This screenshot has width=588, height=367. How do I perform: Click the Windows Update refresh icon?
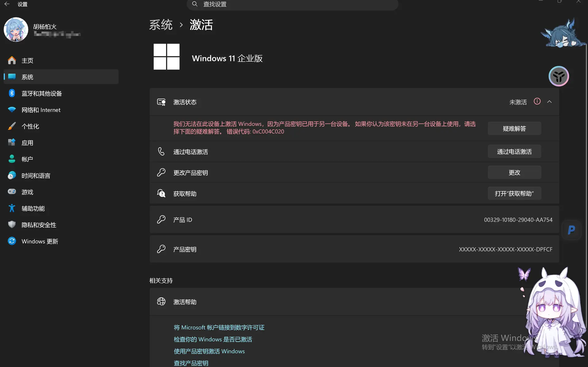point(12,241)
